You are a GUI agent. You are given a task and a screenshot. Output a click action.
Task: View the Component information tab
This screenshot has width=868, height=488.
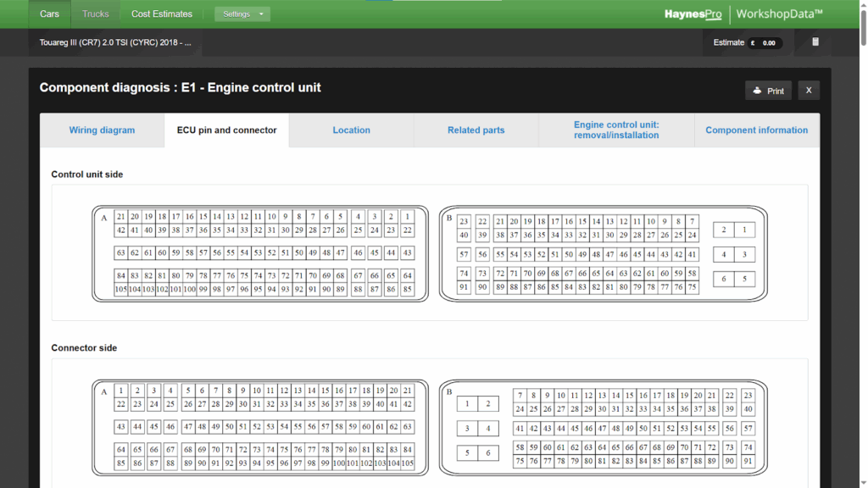tap(756, 130)
